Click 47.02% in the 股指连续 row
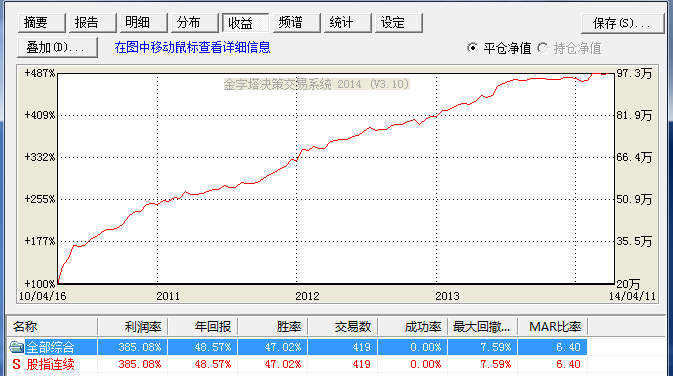The height and width of the screenshot is (376, 673). click(x=282, y=364)
